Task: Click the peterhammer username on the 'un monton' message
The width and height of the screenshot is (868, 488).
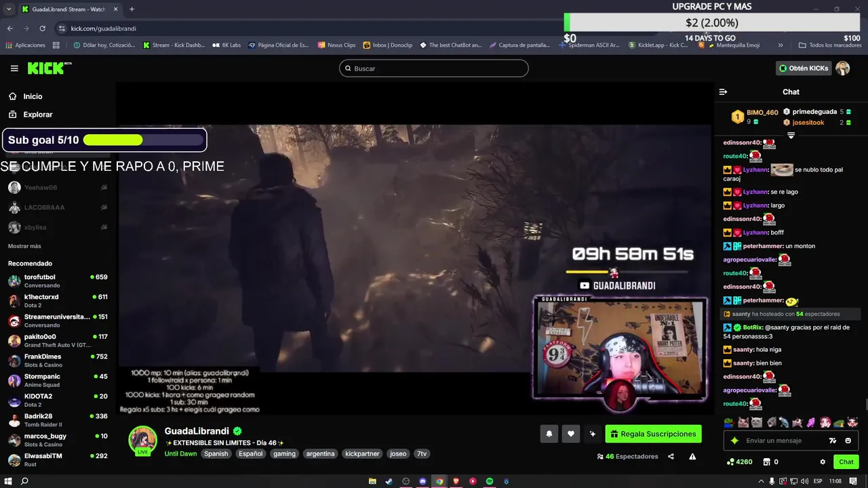Action: (763, 246)
